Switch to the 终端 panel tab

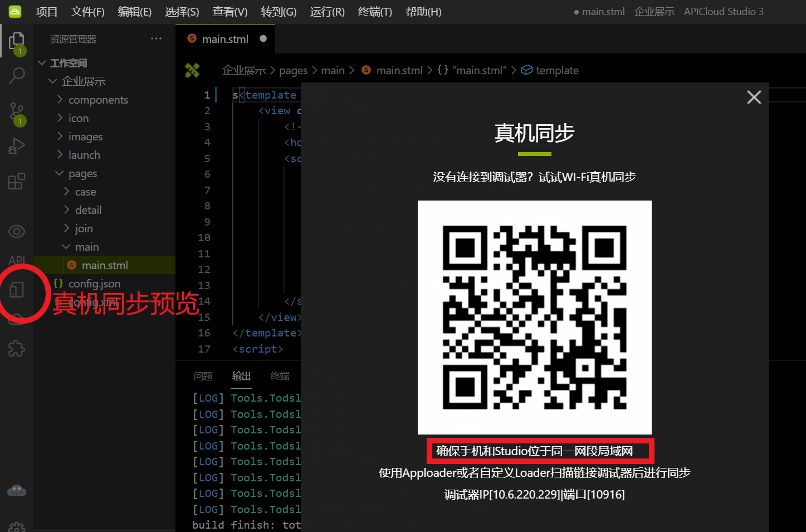pyautogui.click(x=280, y=376)
